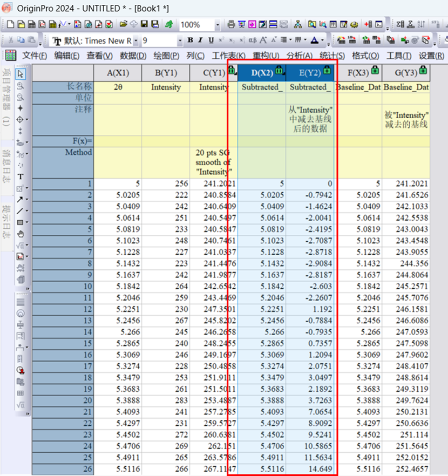Open the 编辑(E) menu
The image size is (448, 476).
67,56
